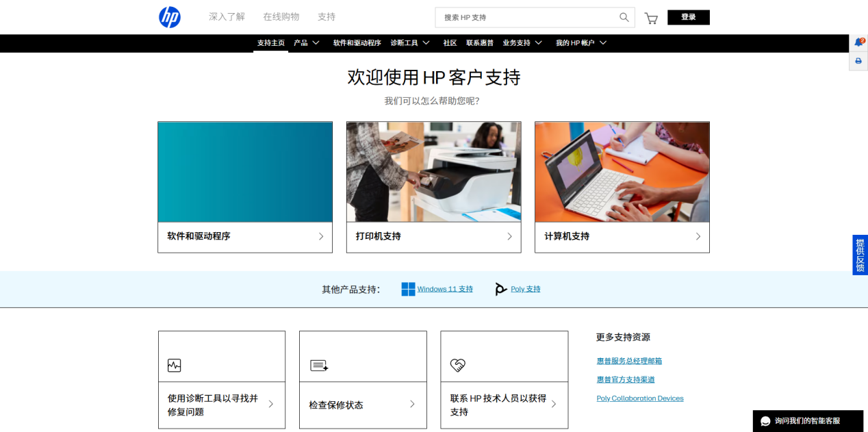
Task: Open the 软件和驱动程序 card label
Action: (x=199, y=236)
